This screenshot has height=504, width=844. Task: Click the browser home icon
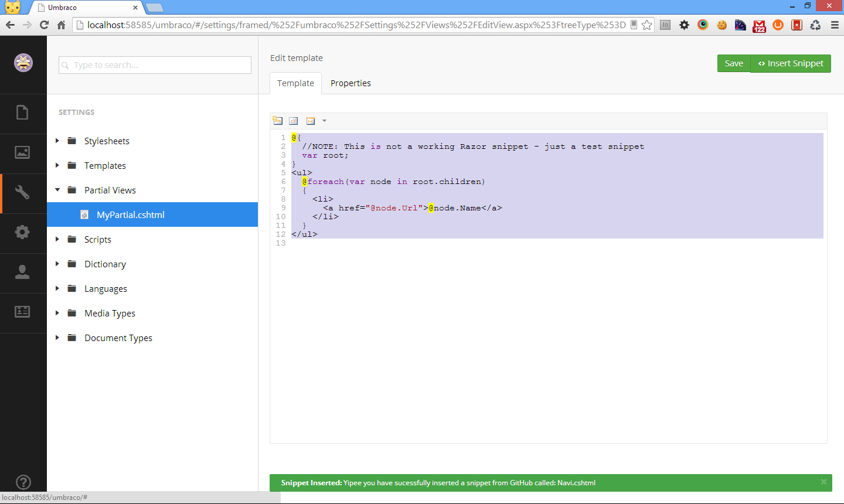pos(61,25)
